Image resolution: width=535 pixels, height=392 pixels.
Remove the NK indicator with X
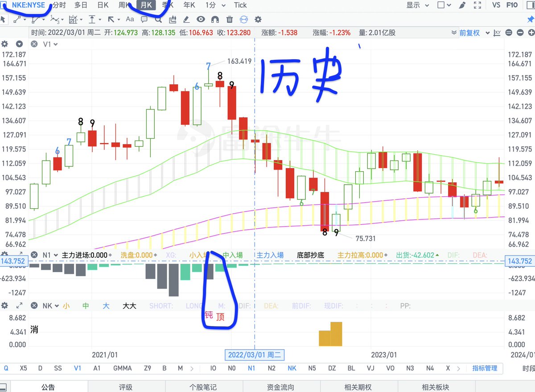coord(34,305)
